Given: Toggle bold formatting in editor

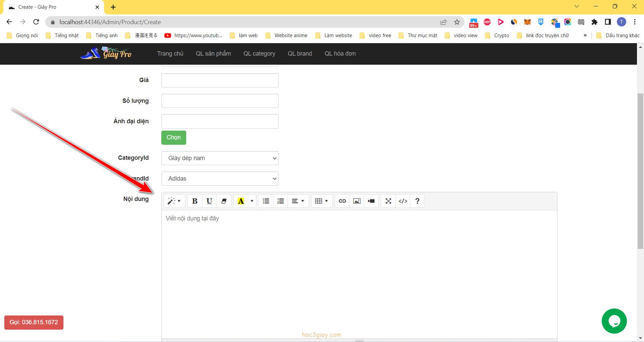Looking at the screenshot, I should pos(195,201).
